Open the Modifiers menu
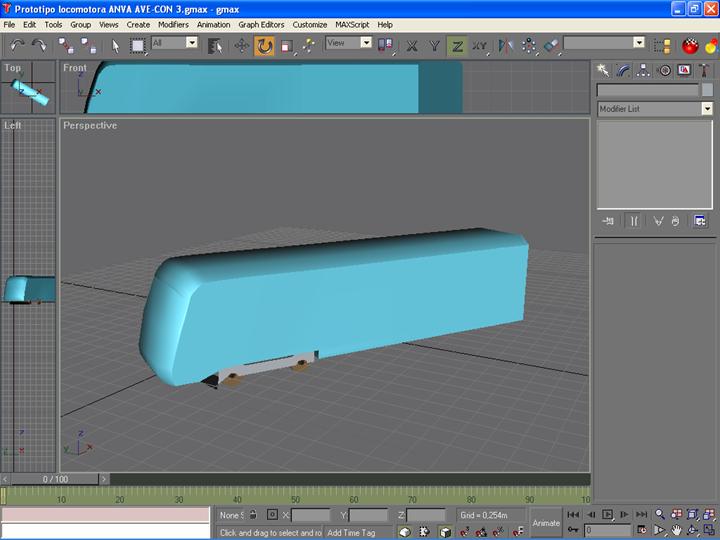This screenshot has height=540, width=720. point(173,24)
